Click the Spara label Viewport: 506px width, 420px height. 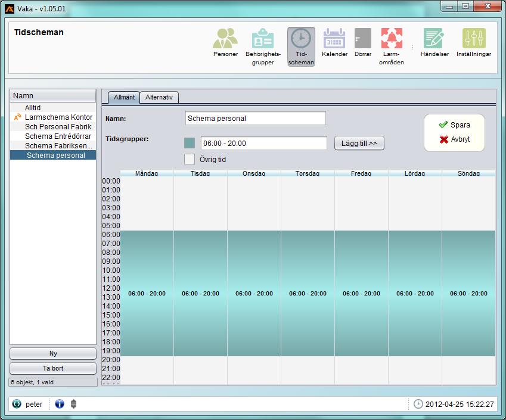(x=460, y=125)
